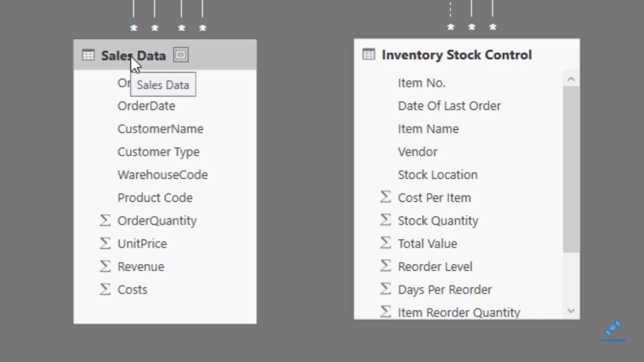
Task: Click the sigma icon next to Cost Per Item
Action: click(385, 197)
